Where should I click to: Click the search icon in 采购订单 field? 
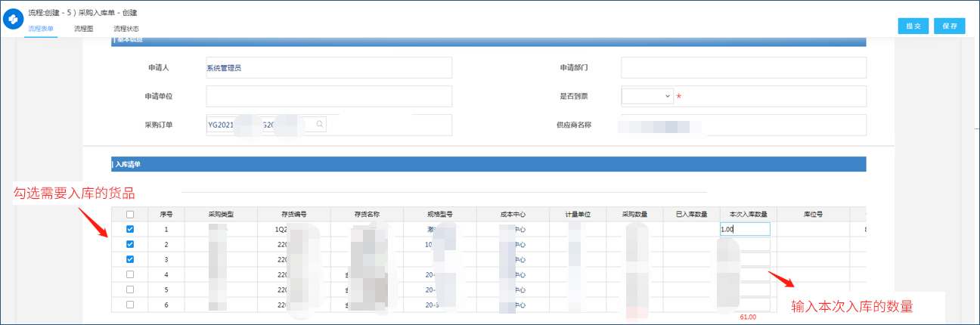(321, 124)
